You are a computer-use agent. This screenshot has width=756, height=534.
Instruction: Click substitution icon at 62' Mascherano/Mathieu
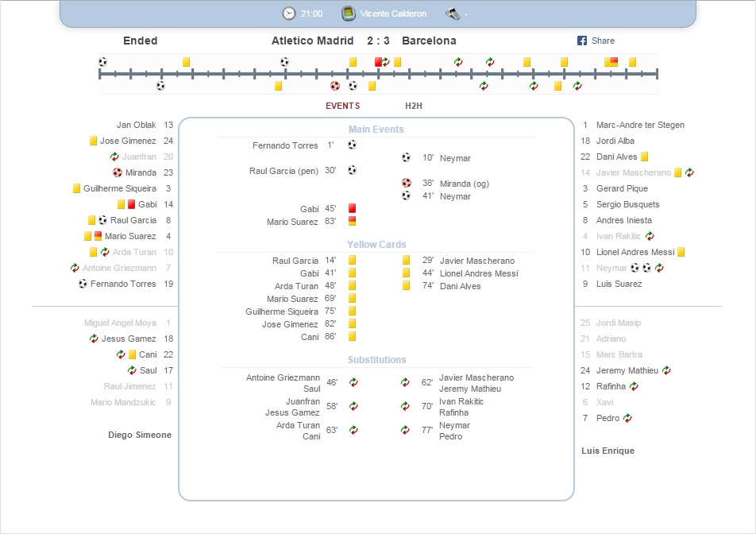[405, 382]
